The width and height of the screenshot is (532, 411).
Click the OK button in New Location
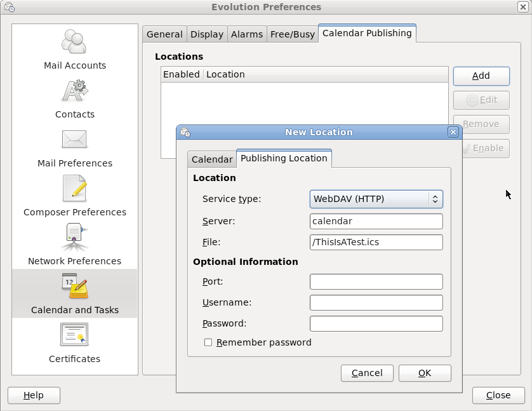425,373
